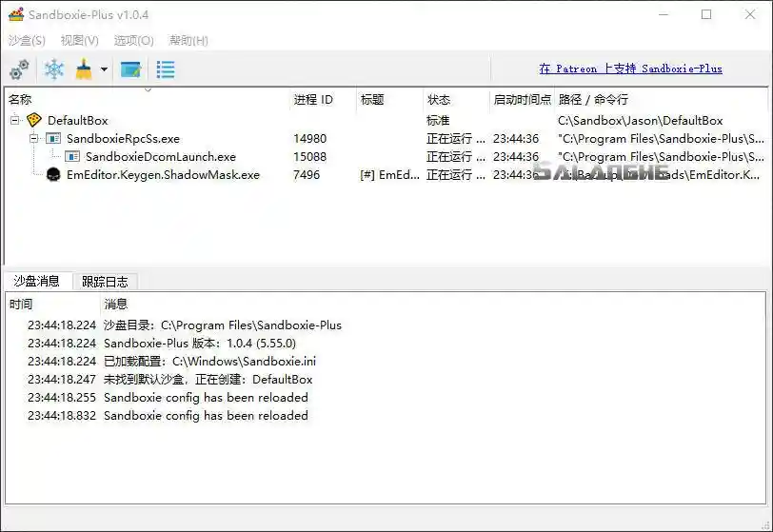This screenshot has width=773, height=532.
Task: Open the 视图(V) menu
Action: pyautogui.click(x=80, y=40)
